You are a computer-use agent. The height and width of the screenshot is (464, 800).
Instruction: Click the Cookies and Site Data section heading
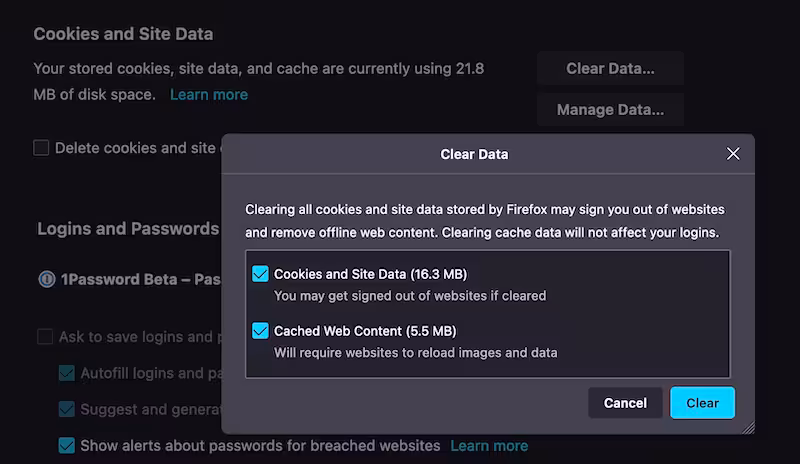click(123, 33)
